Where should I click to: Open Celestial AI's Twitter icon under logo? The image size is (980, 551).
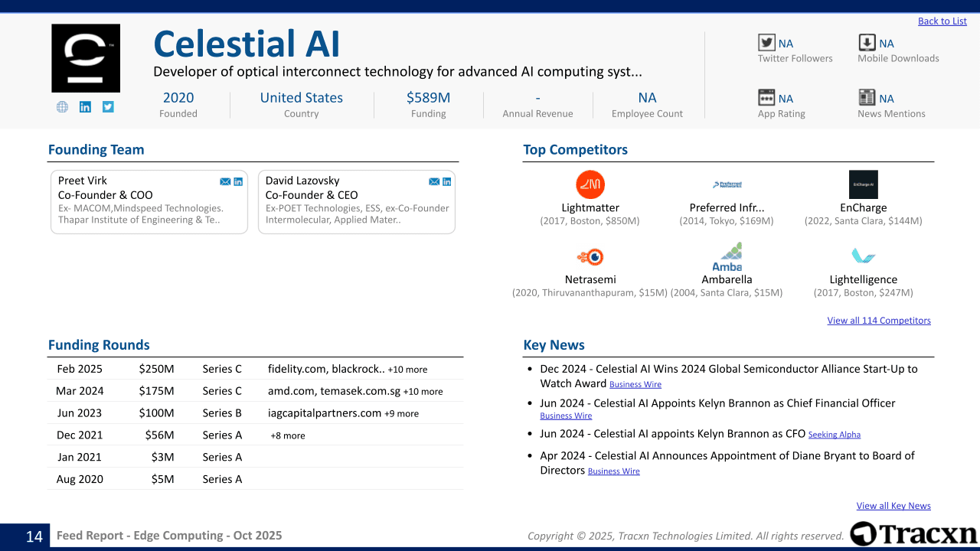(x=108, y=107)
